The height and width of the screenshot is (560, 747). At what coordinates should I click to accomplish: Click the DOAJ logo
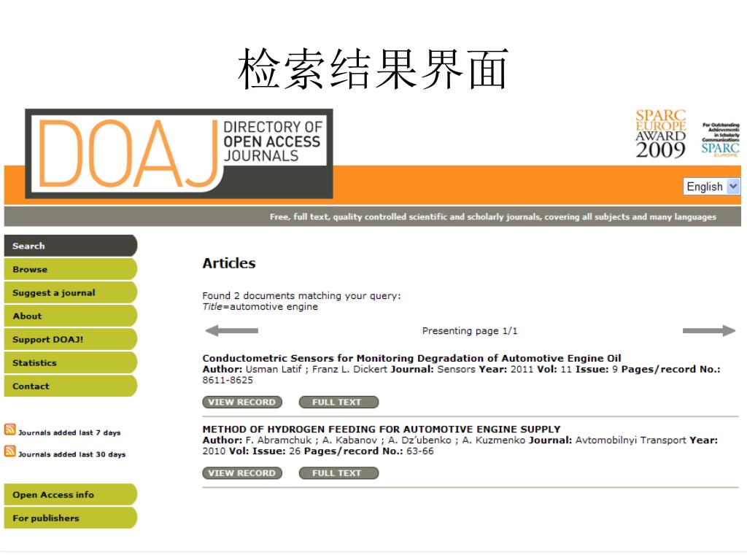click(179, 153)
